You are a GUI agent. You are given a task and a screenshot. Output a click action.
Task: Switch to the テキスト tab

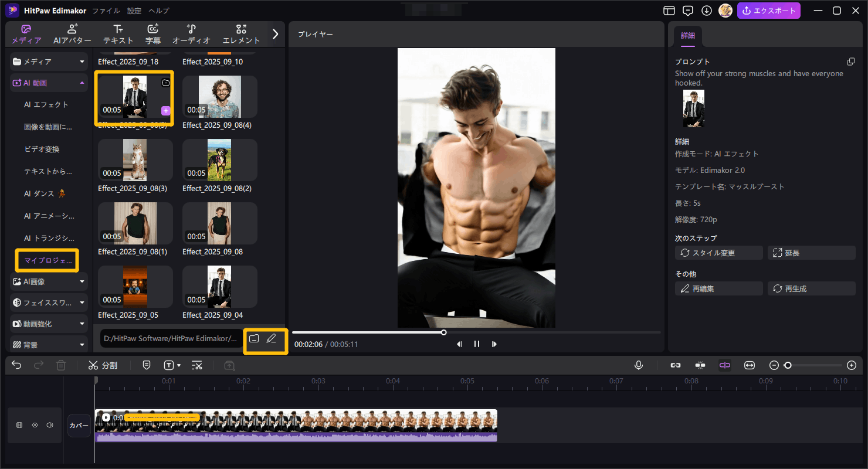[118, 35]
